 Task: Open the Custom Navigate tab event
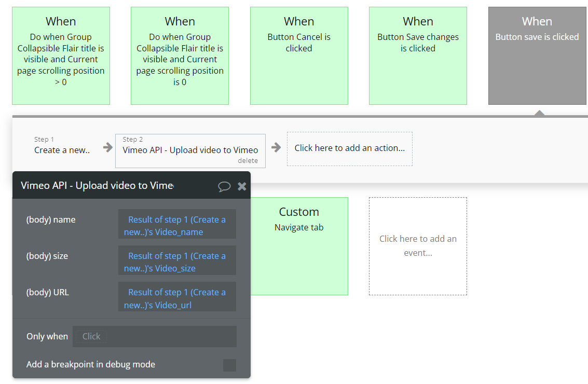pyautogui.click(x=299, y=246)
